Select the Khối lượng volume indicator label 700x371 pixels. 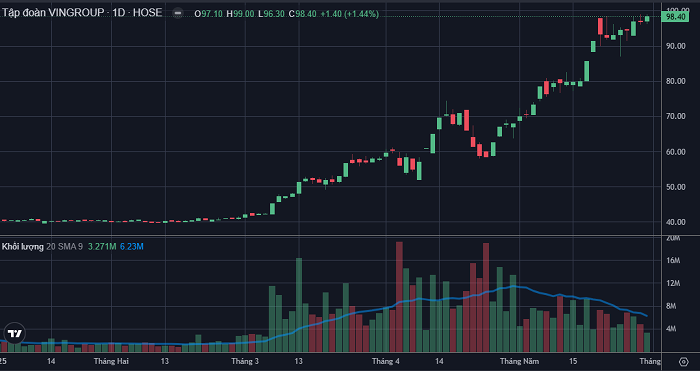pyautogui.click(x=23, y=246)
